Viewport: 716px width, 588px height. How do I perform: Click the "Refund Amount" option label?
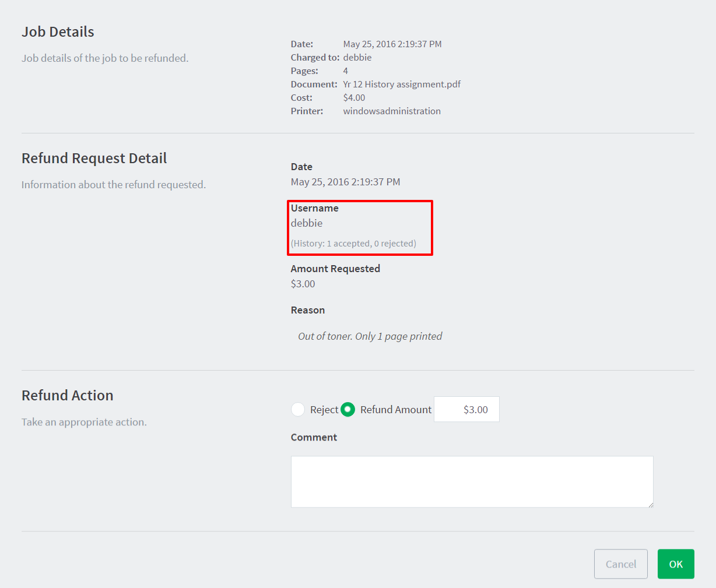[396, 410]
